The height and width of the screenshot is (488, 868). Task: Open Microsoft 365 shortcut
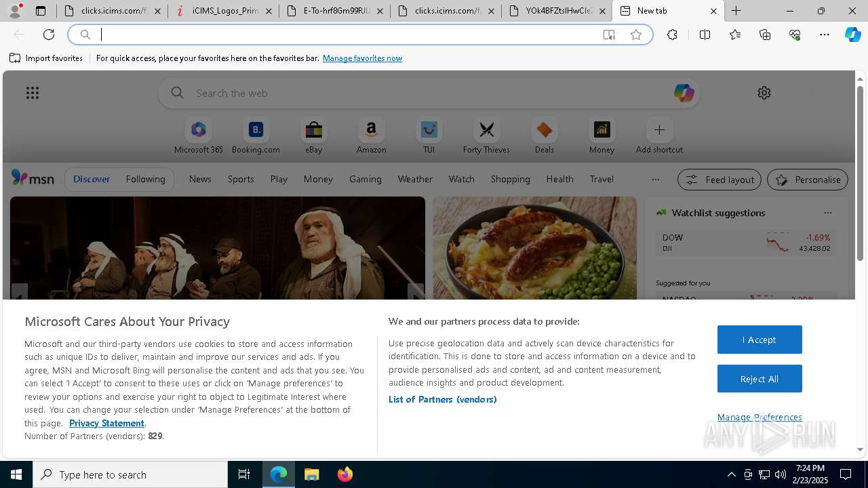[199, 136]
